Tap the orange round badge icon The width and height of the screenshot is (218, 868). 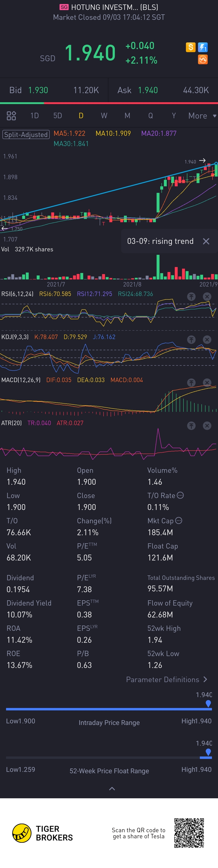[203, 60]
